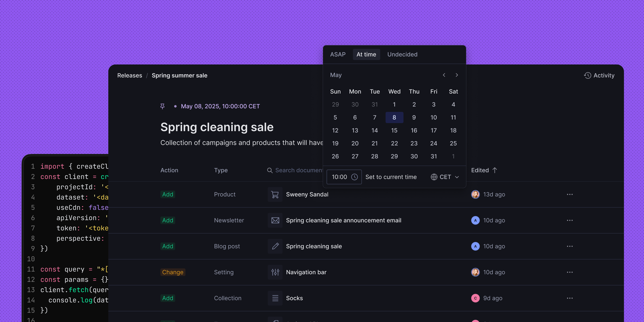The image size is (644, 322).
Task: Open Spring cleaning sale announcement email
Action: tap(344, 220)
